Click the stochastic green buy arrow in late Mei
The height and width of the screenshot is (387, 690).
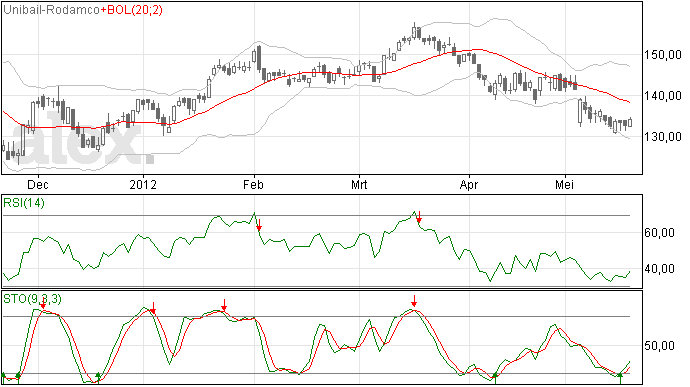(x=620, y=378)
